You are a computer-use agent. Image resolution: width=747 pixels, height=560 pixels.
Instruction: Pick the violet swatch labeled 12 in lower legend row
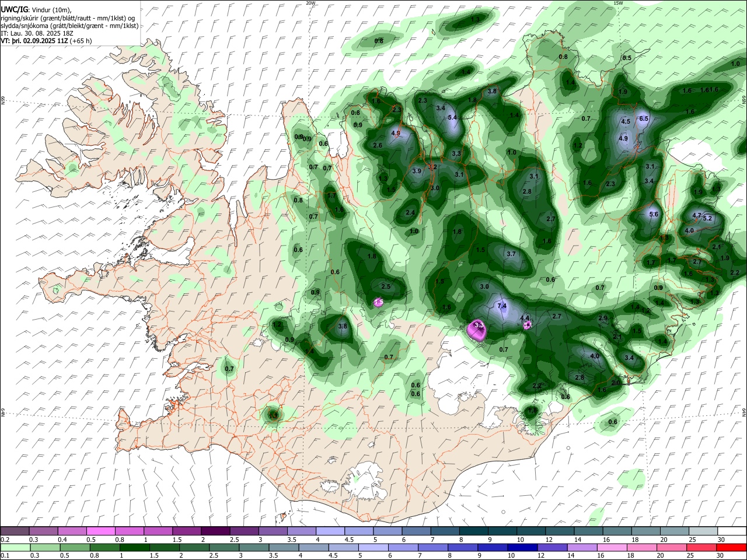(552, 547)
